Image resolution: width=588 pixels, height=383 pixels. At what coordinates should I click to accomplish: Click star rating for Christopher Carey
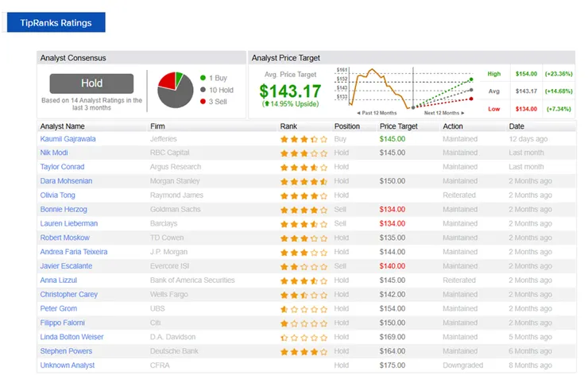304,295
